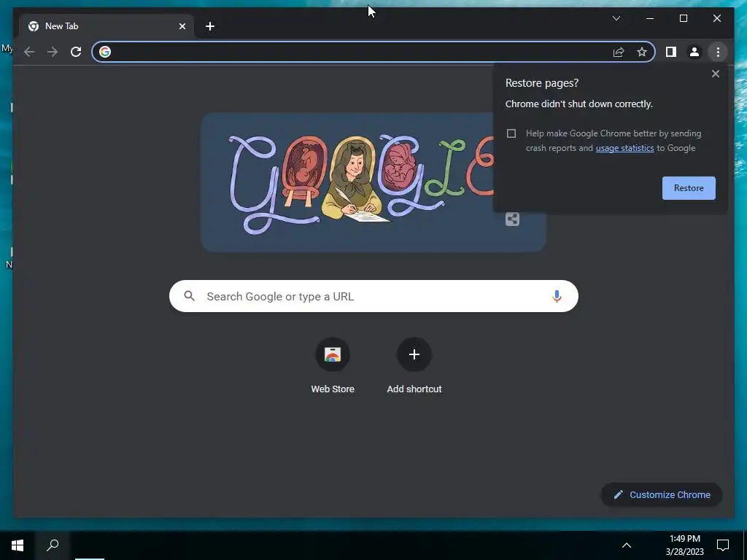The image size is (747, 560).
Task: Select the New Tab tab
Action: (x=107, y=26)
